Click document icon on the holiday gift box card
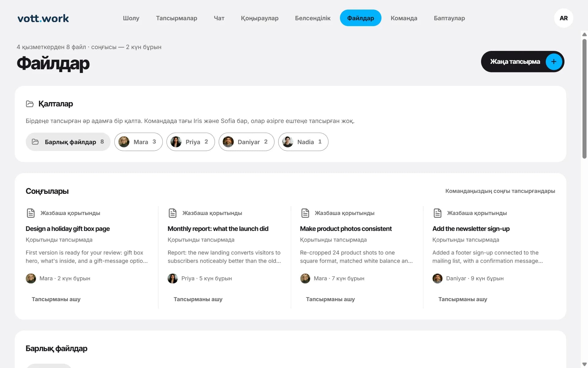Image resolution: width=588 pixels, height=368 pixels. coord(31,213)
